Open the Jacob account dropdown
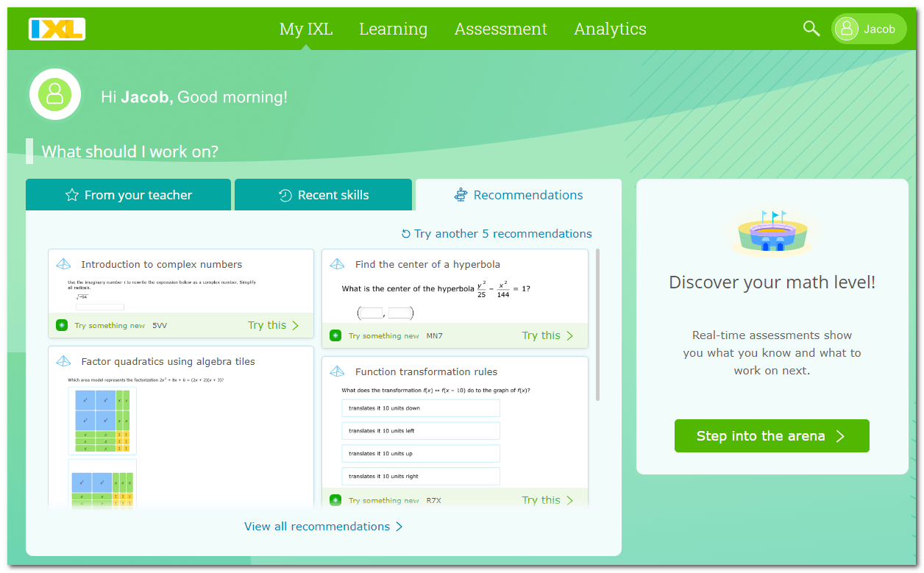924x573 pixels. coord(869,29)
